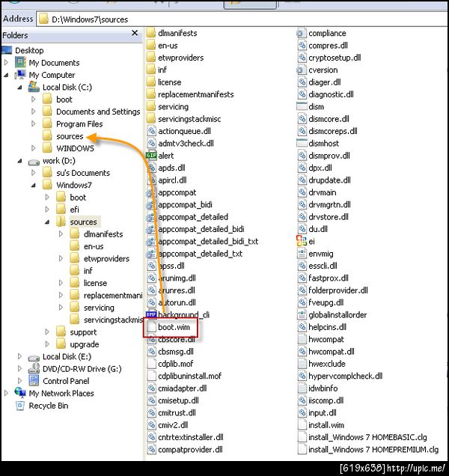Image resolution: width=449 pixels, height=476 pixels.
Task: Select install_Windows 7 HOMEBASIC.clg file
Action: pyautogui.click(x=367, y=437)
